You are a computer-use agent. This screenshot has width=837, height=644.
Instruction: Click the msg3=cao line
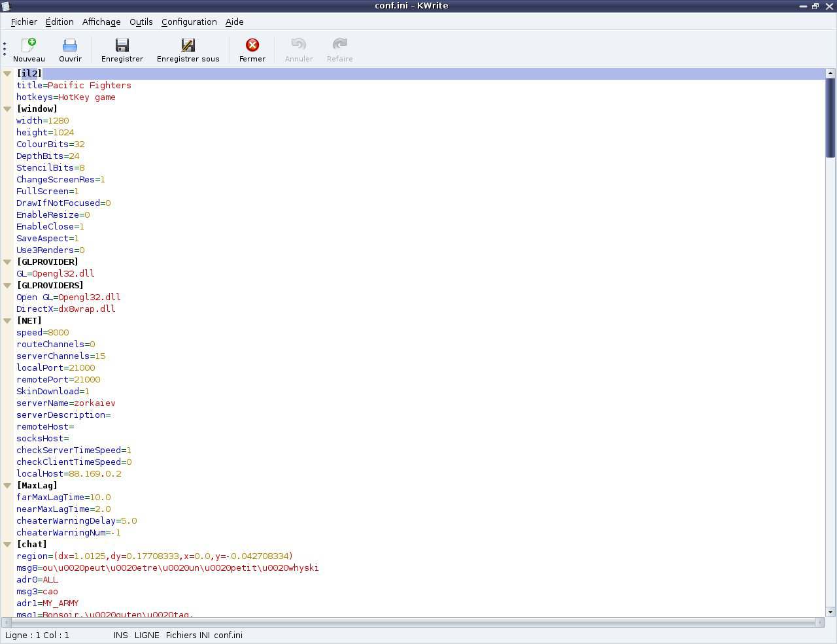(x=37, y=592)
